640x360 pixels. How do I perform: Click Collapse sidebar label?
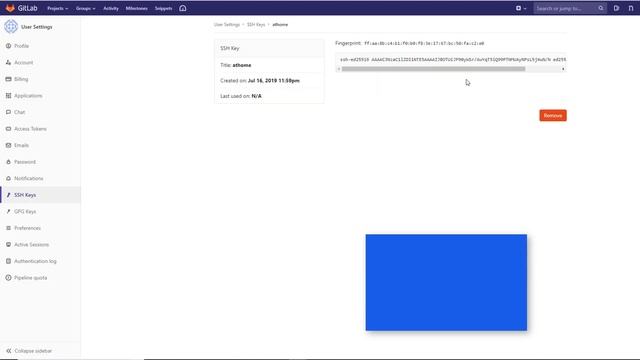click(x=33, y=351)
